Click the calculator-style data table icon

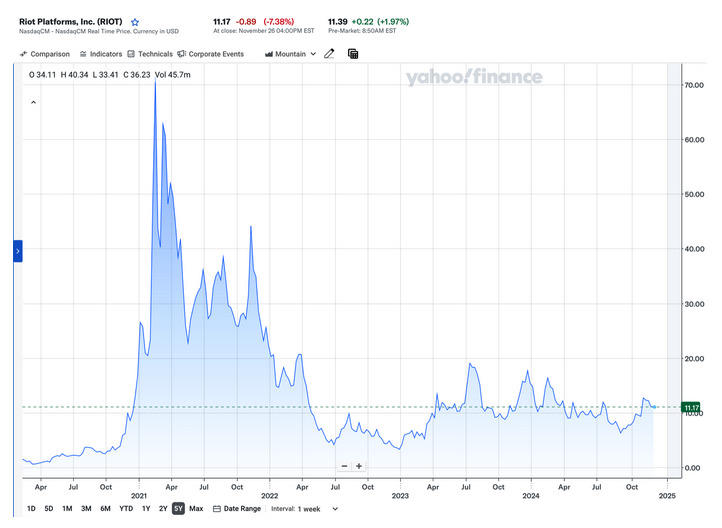pyautogui.click(x=353, y=54)
